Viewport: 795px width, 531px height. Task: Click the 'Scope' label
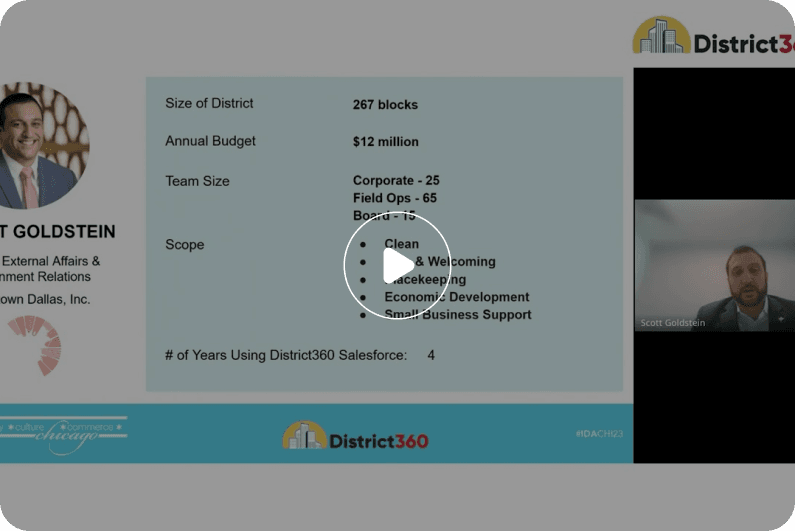(x=185, y=244)
